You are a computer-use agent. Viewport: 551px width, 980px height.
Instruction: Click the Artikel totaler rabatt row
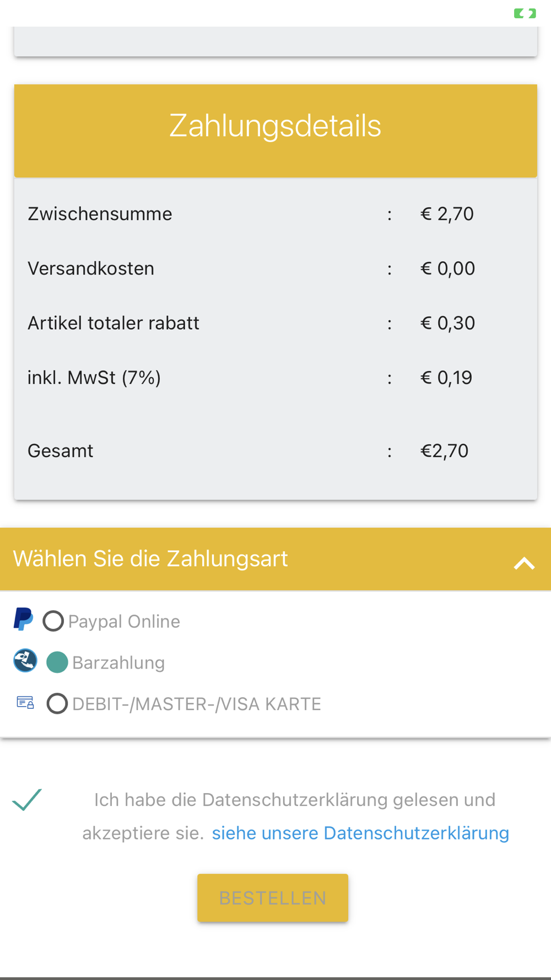pyautogui.click(x=275, y=323)
